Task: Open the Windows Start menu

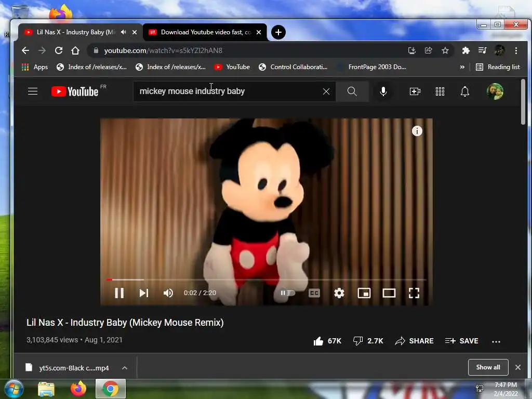Action: click(x=14, y=389)
